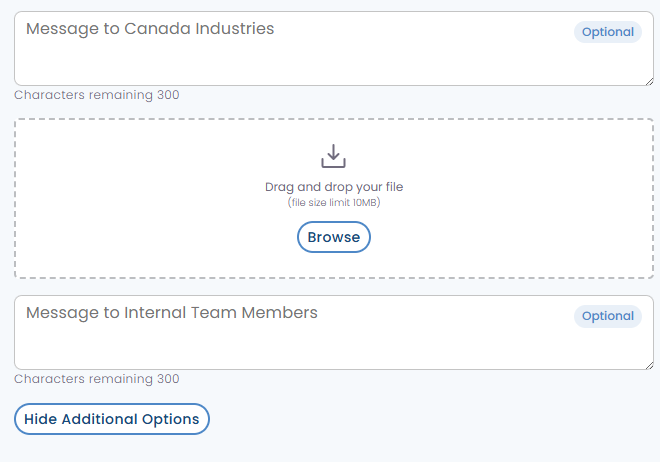Click the Optional badge on Internal Team message

pyautogui.click(x=608, y=316)
